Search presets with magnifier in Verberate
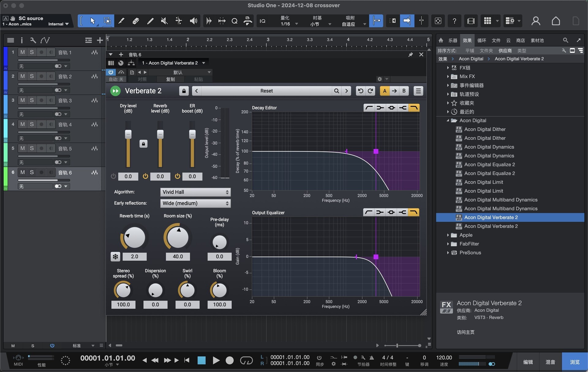 point(337,91)
